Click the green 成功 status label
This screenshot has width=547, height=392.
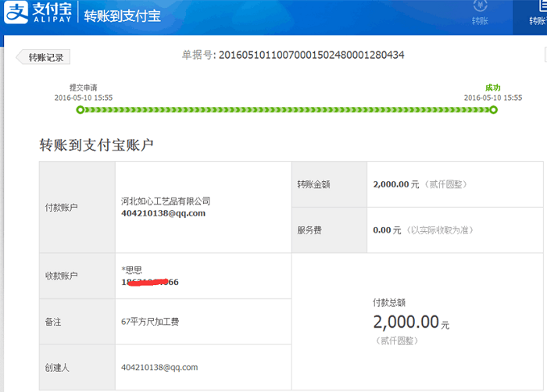pyautogui.click(x=492, y=87)
